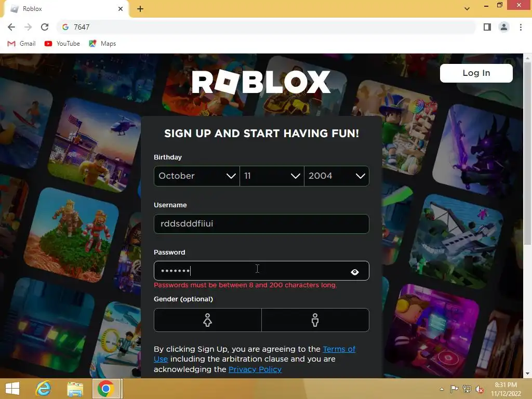Click the Password input field

tap(261, 271)
